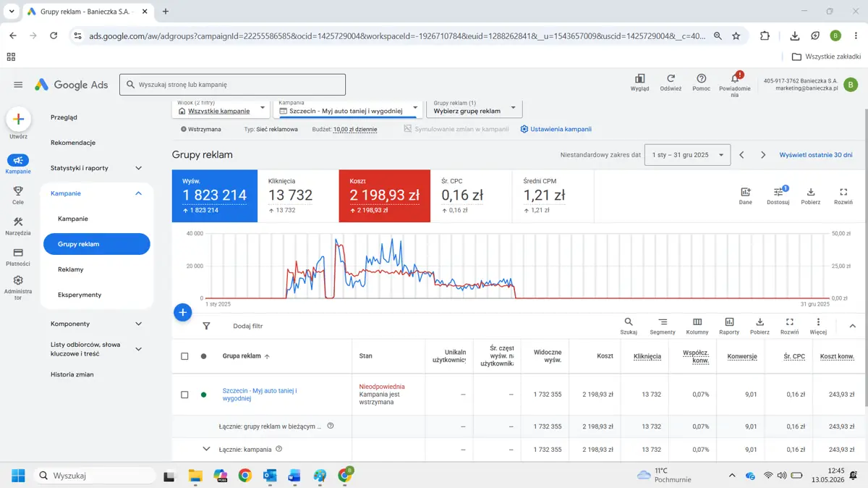Expand Statystyki i raporty section
Viewport: 868px width, 488px height.
point(139,168)
